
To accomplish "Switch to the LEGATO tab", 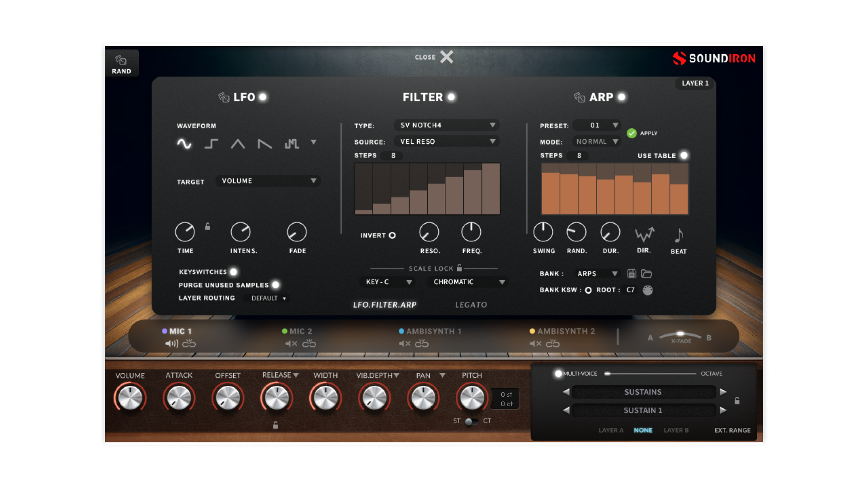I will click(x=471, y=305).
